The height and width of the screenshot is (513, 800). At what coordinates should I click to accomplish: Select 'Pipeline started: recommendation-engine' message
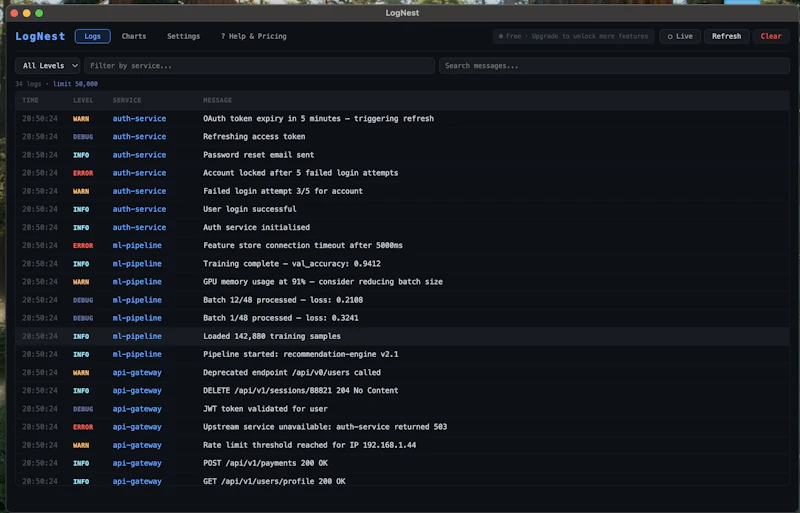[x=301, y=354]
